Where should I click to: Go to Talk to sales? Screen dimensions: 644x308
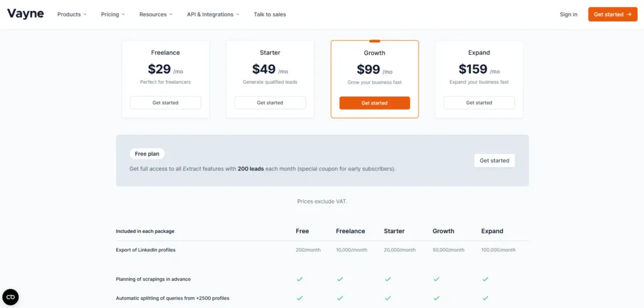click(270, 14)
